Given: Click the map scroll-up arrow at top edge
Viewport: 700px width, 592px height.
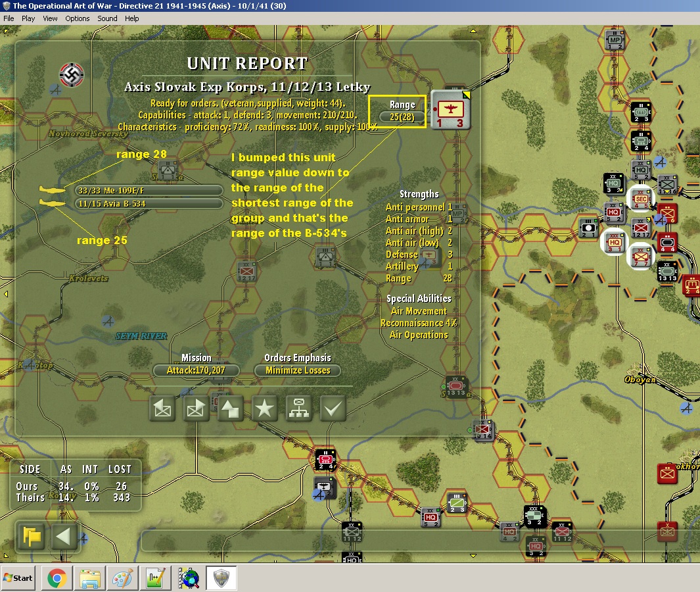Looking at the screenshot, I should pyautogui.click(x=473, y=31).
